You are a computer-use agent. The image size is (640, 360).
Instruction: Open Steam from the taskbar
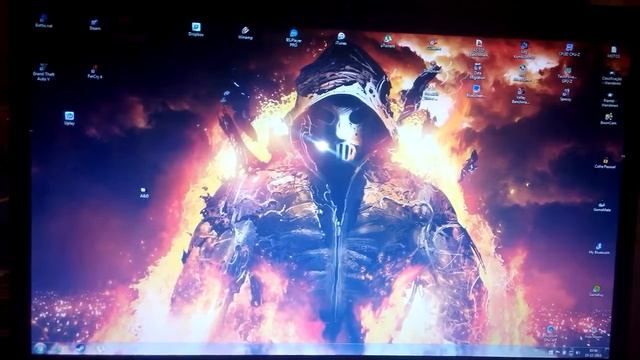pyautogui.click(x=80, y=348)
